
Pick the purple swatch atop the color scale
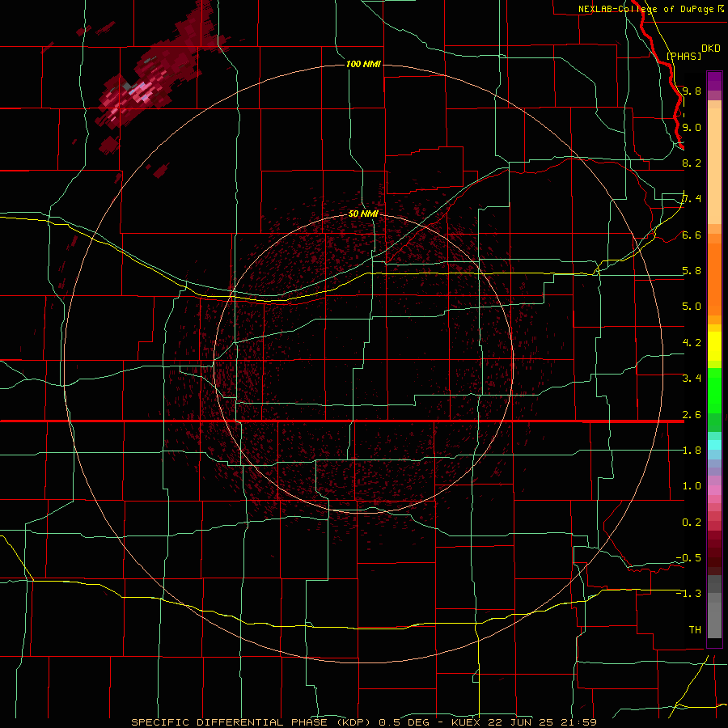pyautogui.click(x=714, y=81)
